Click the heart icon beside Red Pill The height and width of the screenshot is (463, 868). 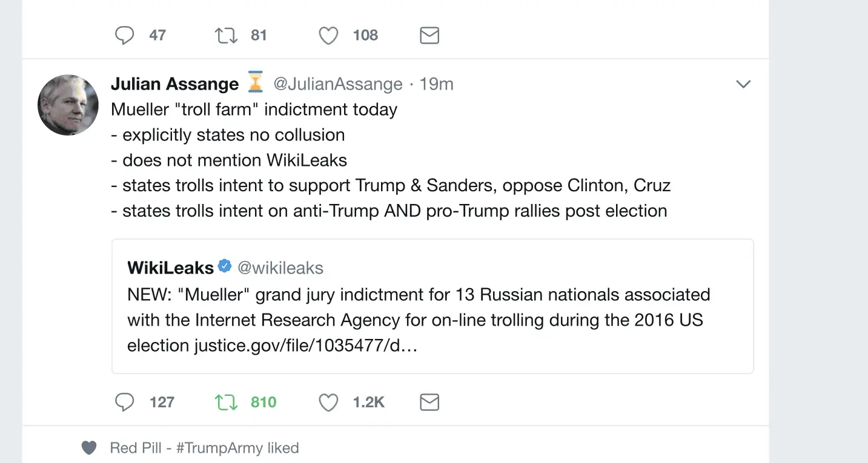click(x=89, y=448)
